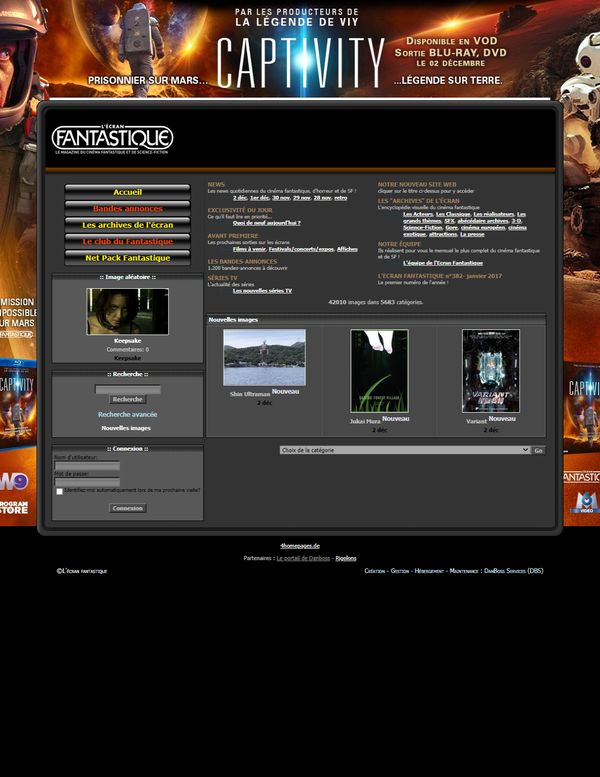The width and height of the screenshot is (600, 777).
Task: Open the Keepsake random image thumbnail
Action: click(x=127, y=312)
